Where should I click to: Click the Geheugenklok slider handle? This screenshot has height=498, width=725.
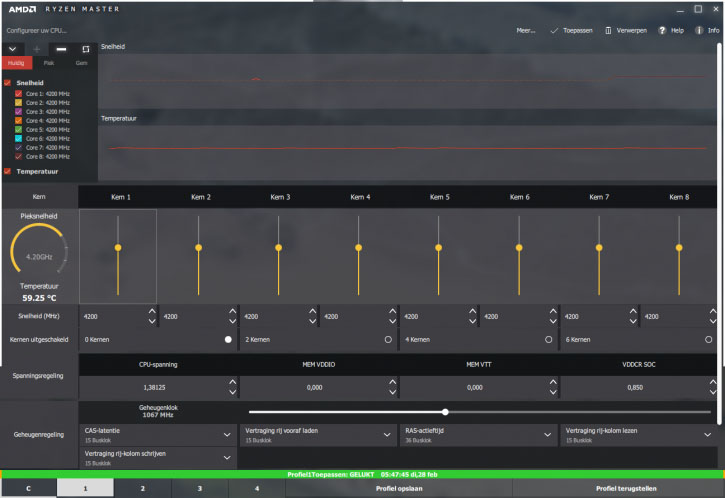pyautogui.click(x=445, y=411)
